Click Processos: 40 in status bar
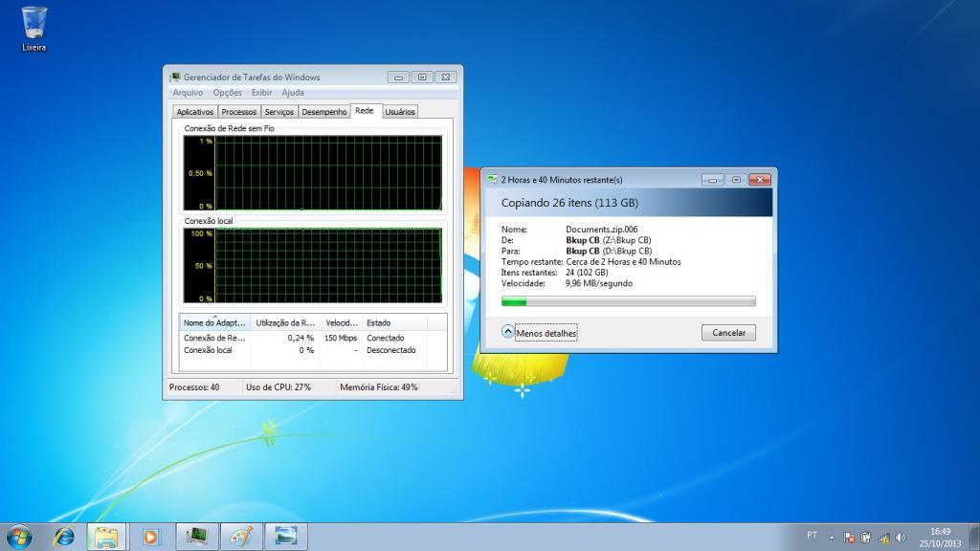980x551 pixels. click(194, 387)
